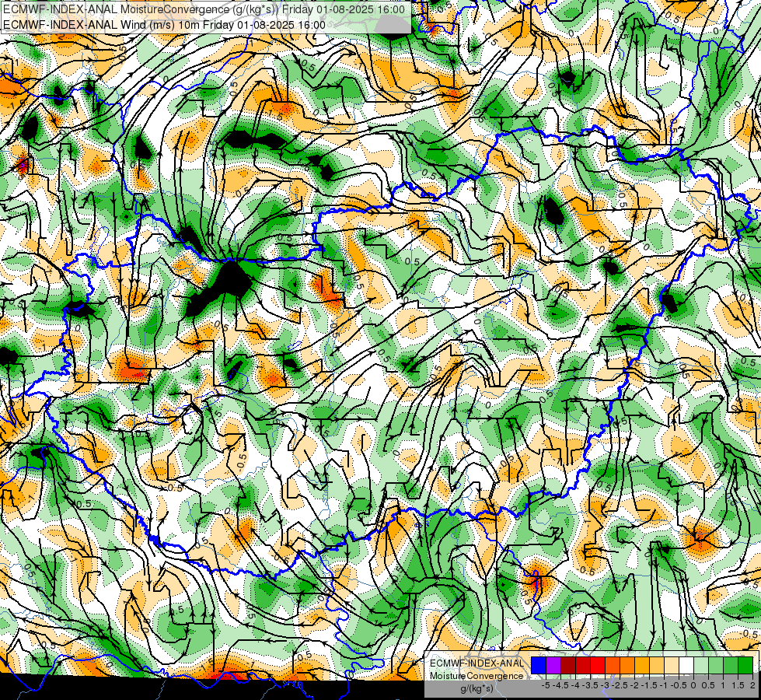
Task: Pick palest green swatch between 0 and 0.5
Action: point(701,665)
